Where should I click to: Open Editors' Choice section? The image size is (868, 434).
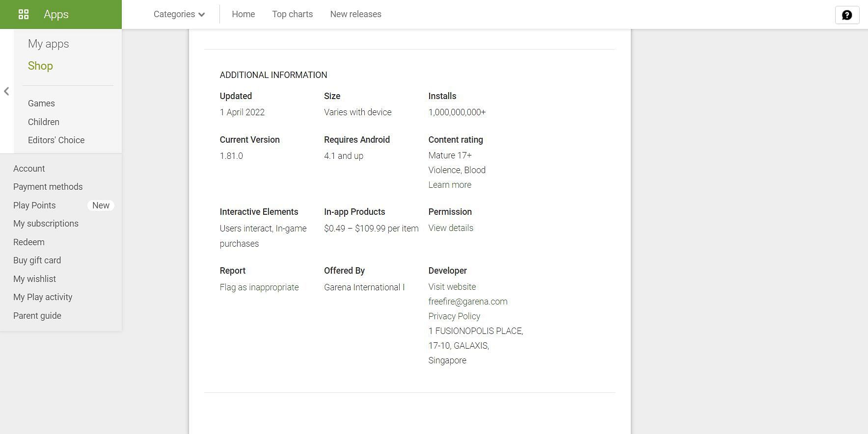(56, 140)
